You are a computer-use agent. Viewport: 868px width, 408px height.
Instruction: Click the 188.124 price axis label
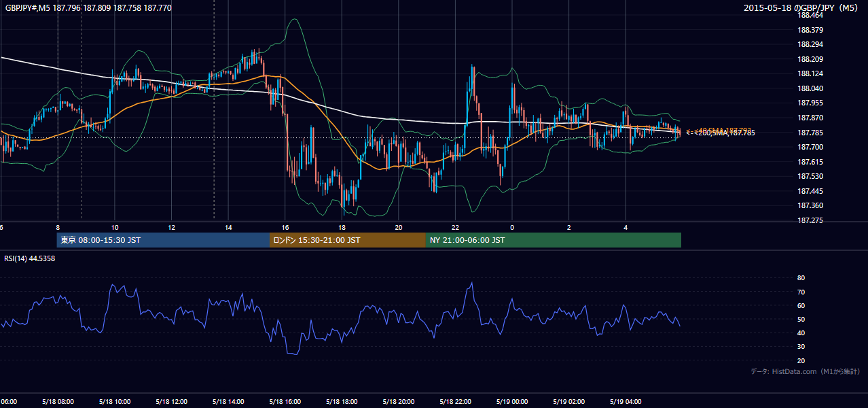pyautogui.click(x=811, y=73)
